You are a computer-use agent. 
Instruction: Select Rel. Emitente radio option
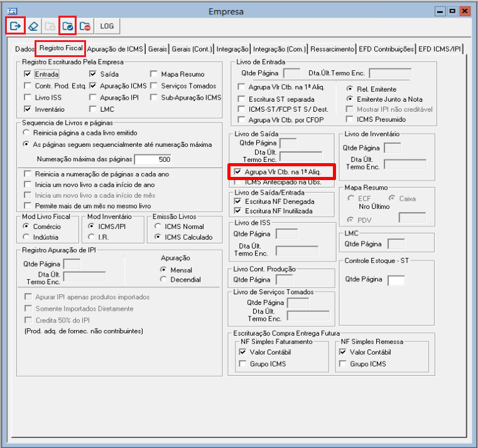click(x=350, y=89)
